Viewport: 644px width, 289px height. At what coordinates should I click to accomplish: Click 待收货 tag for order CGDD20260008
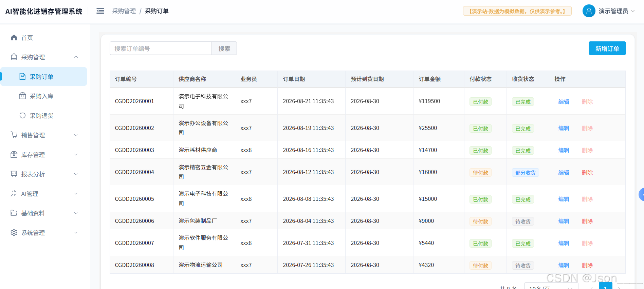point(523,266)
